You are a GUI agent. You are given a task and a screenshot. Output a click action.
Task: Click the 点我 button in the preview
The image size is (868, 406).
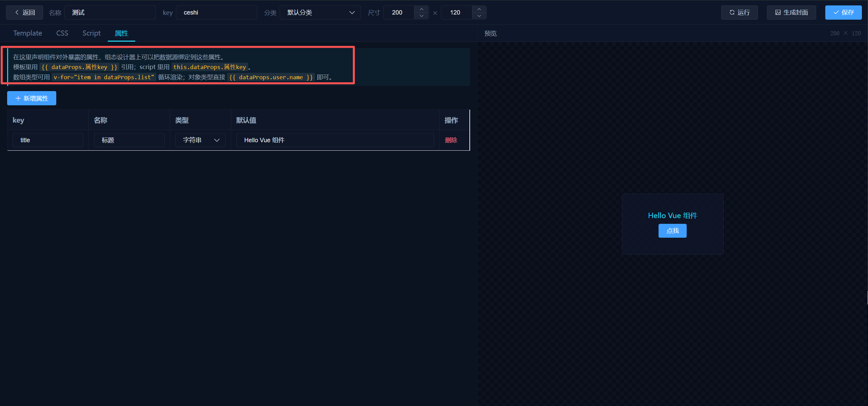point(672,231)
